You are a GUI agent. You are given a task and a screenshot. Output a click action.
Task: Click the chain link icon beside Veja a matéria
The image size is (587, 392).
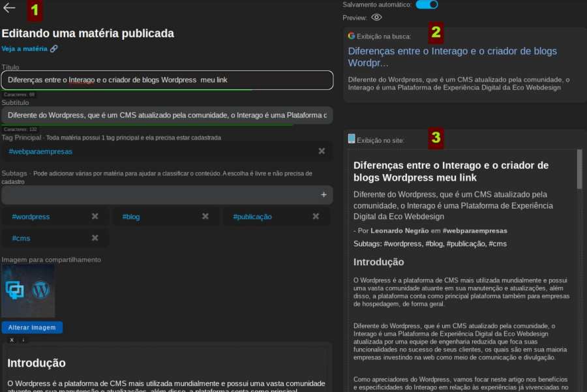point(54,49)
